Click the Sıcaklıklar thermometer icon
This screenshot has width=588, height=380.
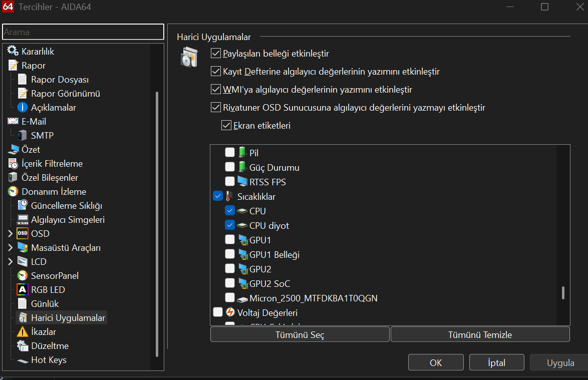[229, 196]
